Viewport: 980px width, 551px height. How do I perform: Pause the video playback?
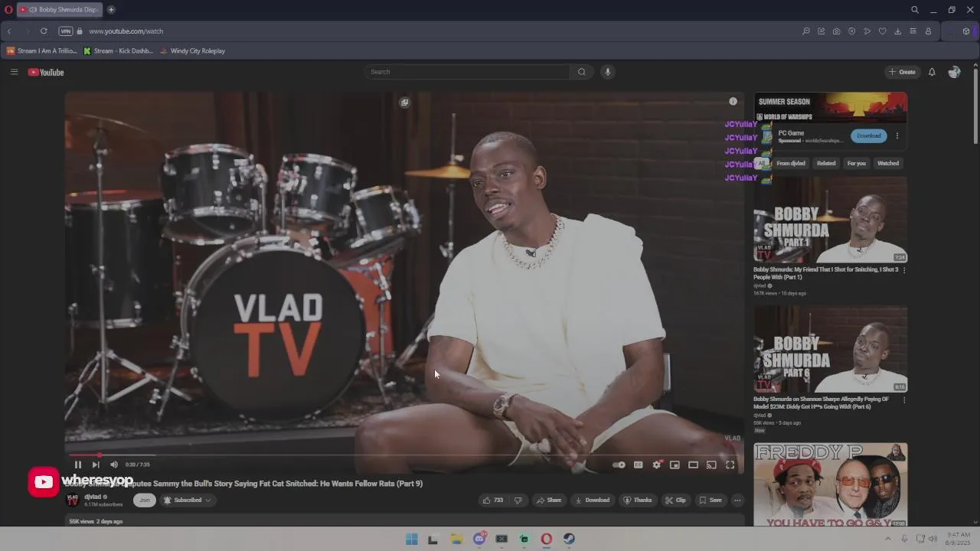(x=77, y=465)
